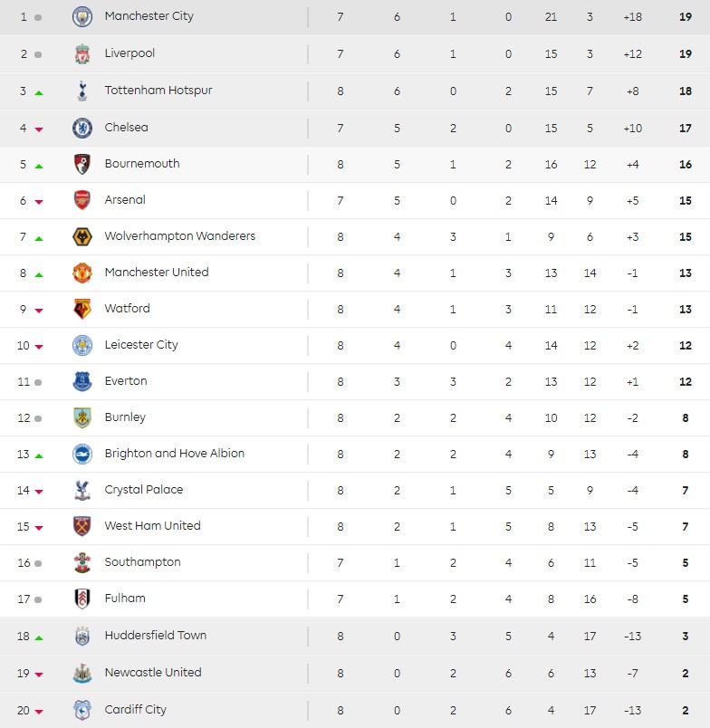
Task: Click the Leicester City team name
Action: click(141, 345)
